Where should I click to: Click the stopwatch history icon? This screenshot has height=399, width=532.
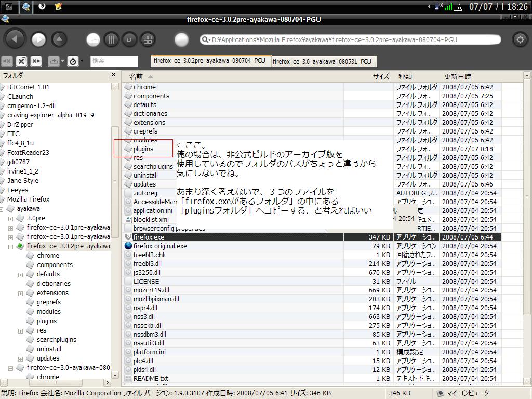point(73,61)
